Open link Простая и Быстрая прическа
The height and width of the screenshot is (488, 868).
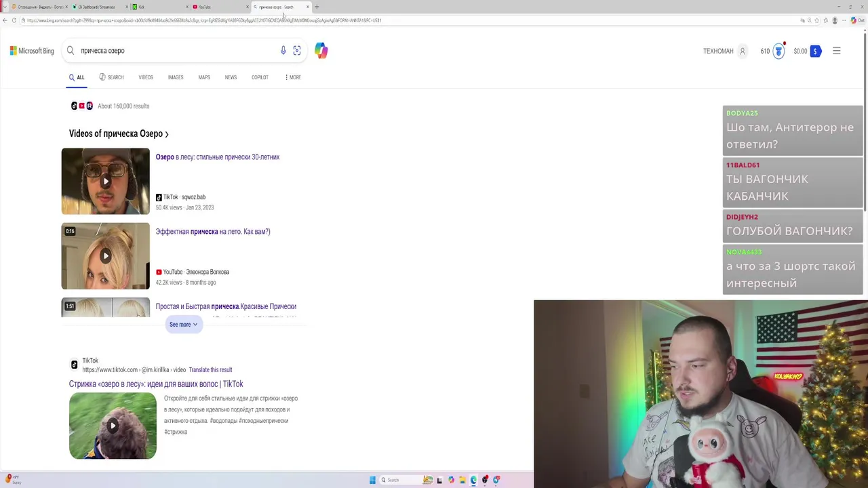(226, 306)
